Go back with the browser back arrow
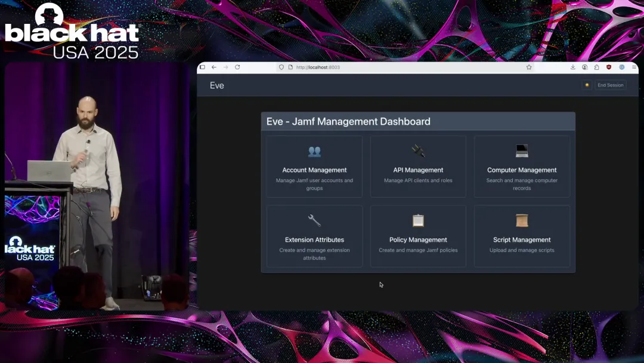Image resolution: width=644 pixels, height=363 pixels. (x=214, y=67)
